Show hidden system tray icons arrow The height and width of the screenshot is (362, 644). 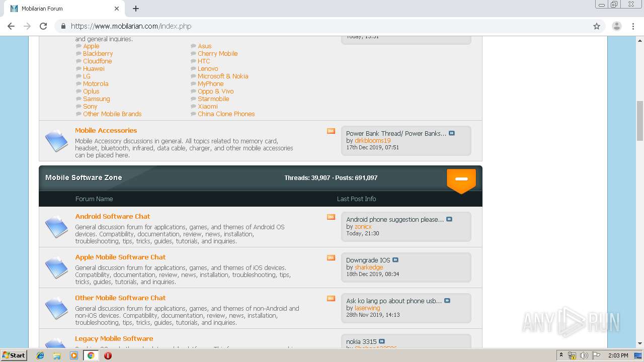pos(561,355)
